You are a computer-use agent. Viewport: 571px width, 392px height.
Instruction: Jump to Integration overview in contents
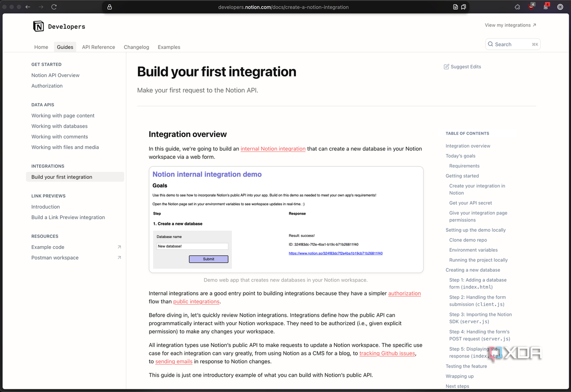pos(468,146)
